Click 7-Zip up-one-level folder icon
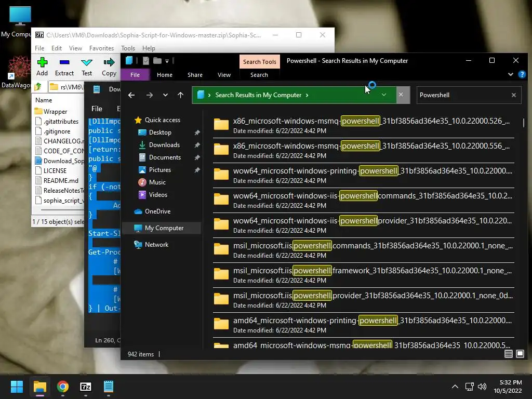 [x=38, y=87]
